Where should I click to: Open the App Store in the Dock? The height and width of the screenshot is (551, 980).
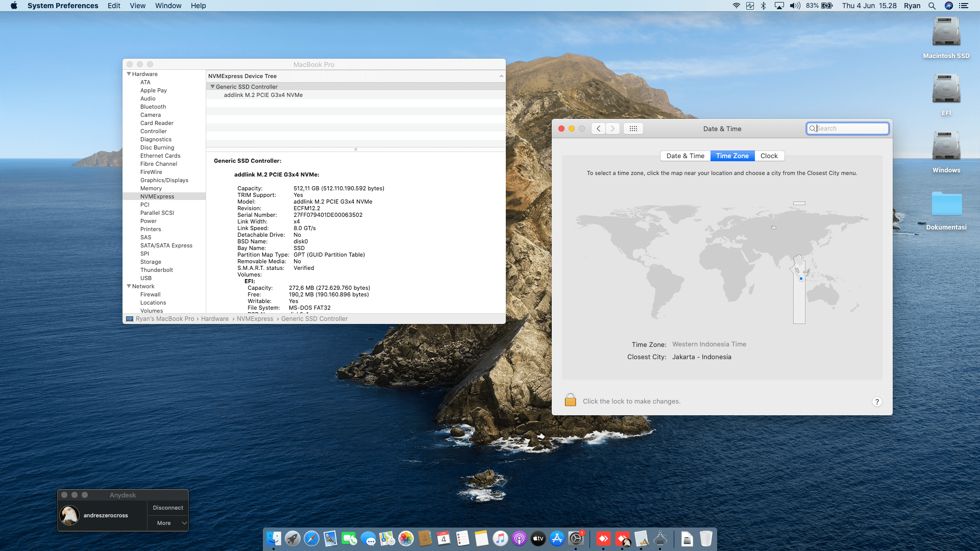click(557, 538)
